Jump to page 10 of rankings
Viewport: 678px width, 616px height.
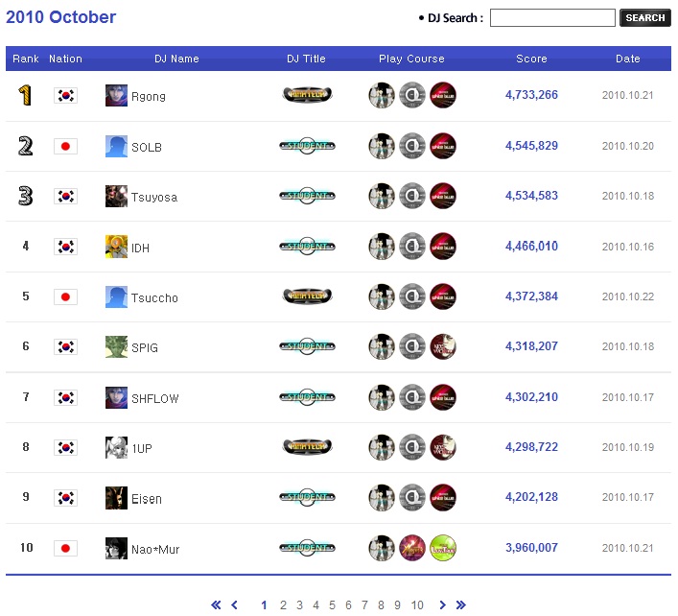(x=417, y=605)
